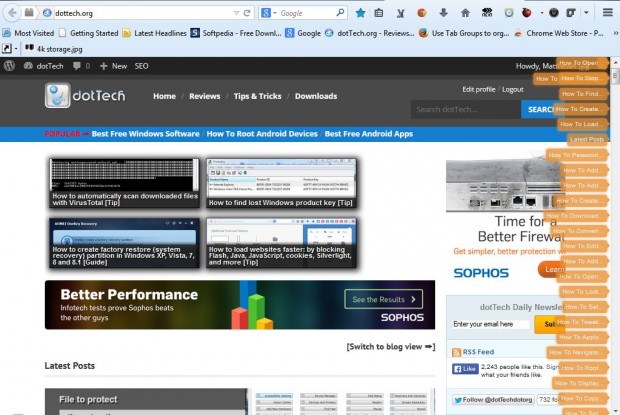Click Best Free Windows Software link

click(x=146, y=134)
